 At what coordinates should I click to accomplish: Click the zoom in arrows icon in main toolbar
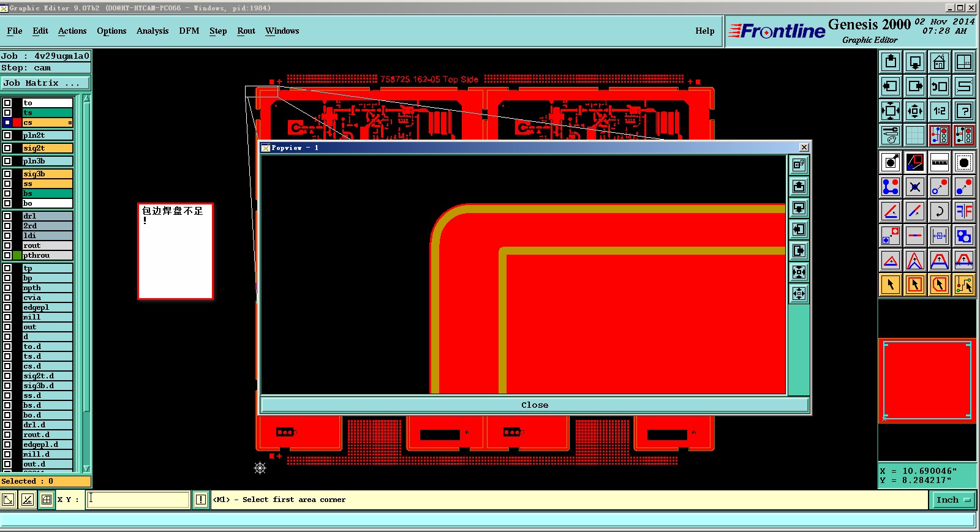click(x=915, y=111)
